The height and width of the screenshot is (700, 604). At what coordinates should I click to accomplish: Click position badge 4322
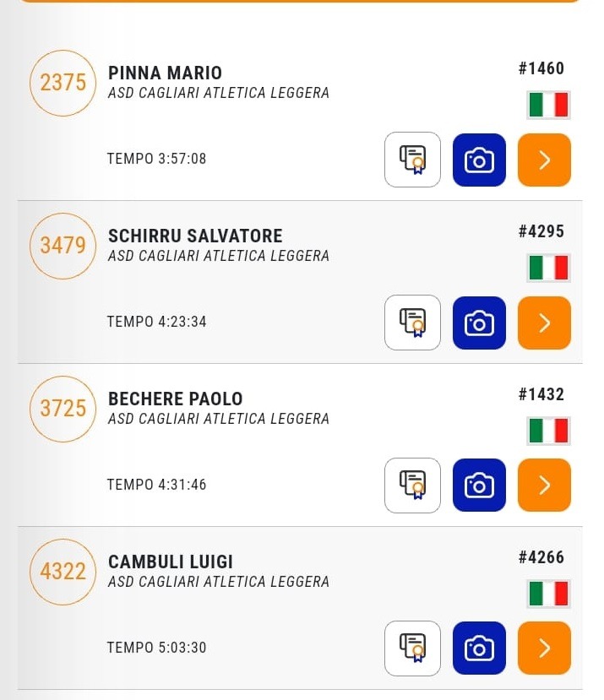coord(63,572)
